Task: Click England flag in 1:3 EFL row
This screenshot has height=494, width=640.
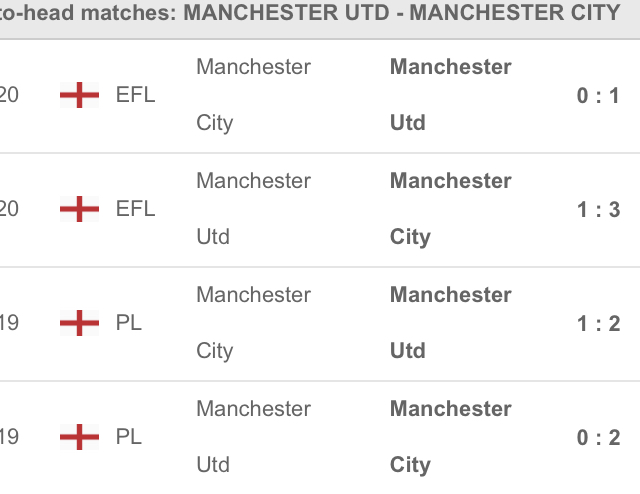Action: tap(80, 209)
